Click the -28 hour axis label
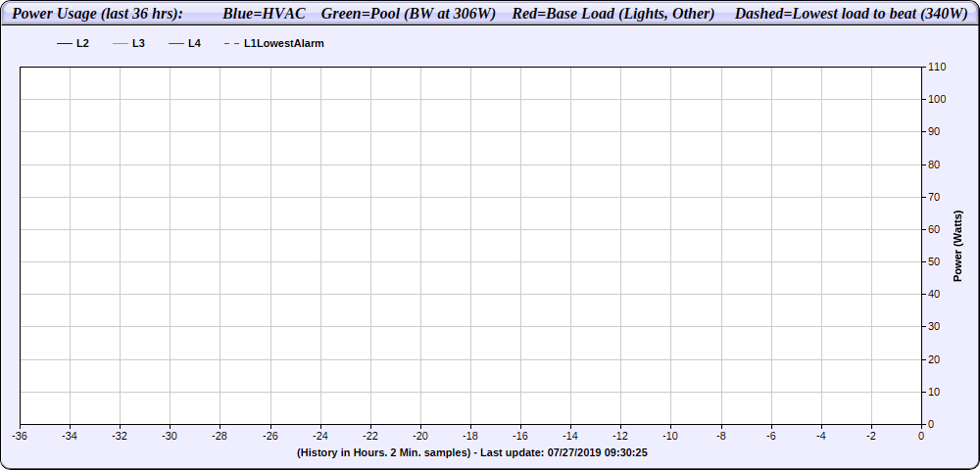The image size is (980, 470). point(220,436)
